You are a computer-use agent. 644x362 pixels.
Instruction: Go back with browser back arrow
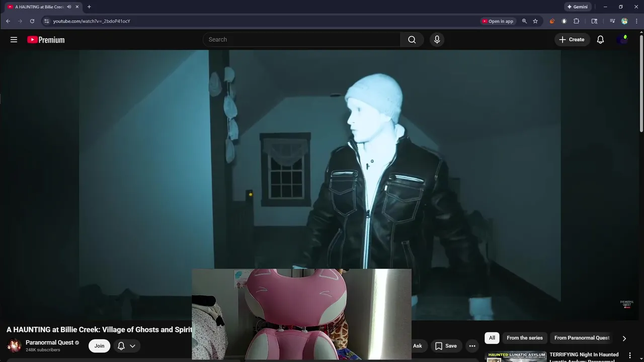8,21
